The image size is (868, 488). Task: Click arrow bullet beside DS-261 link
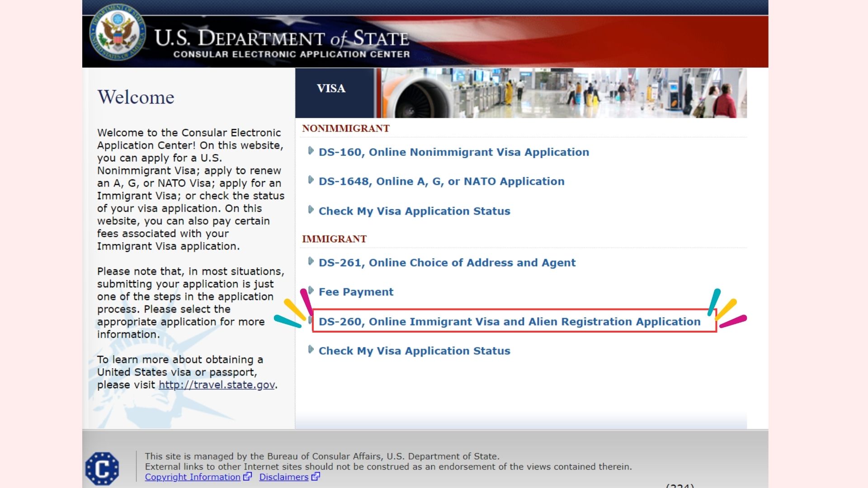[x=311, y=261]
